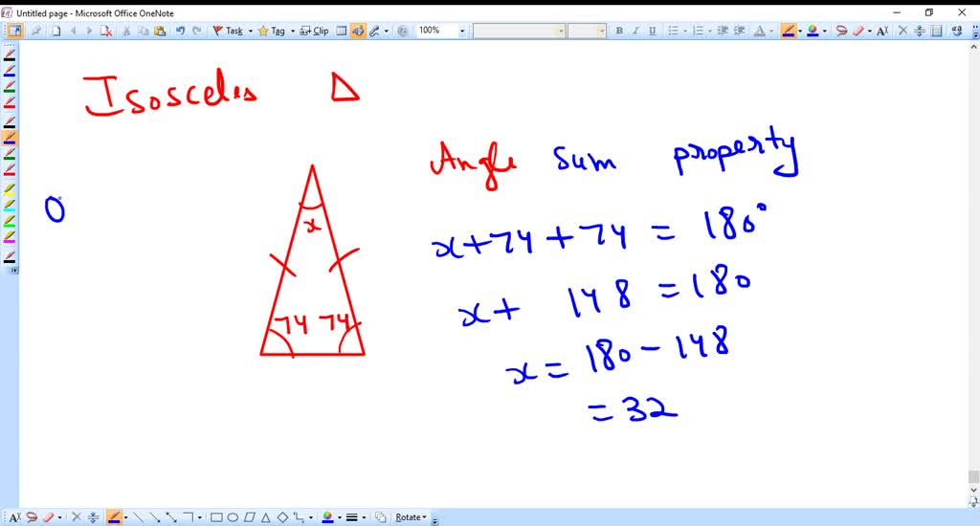980x526 pixels.
Task: Open the Tag dropdown arrow
Action: (293, 31)
